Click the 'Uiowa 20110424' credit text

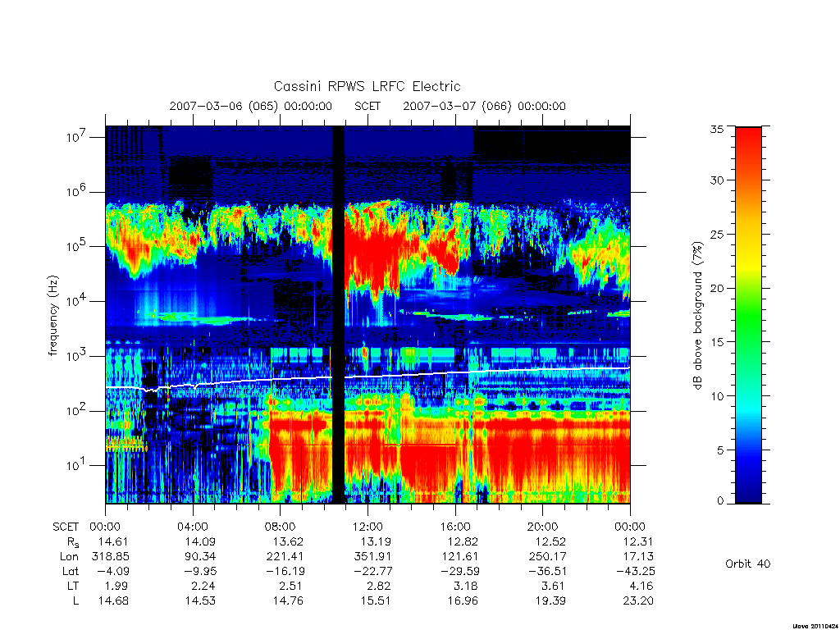click(x=815, y=626)
